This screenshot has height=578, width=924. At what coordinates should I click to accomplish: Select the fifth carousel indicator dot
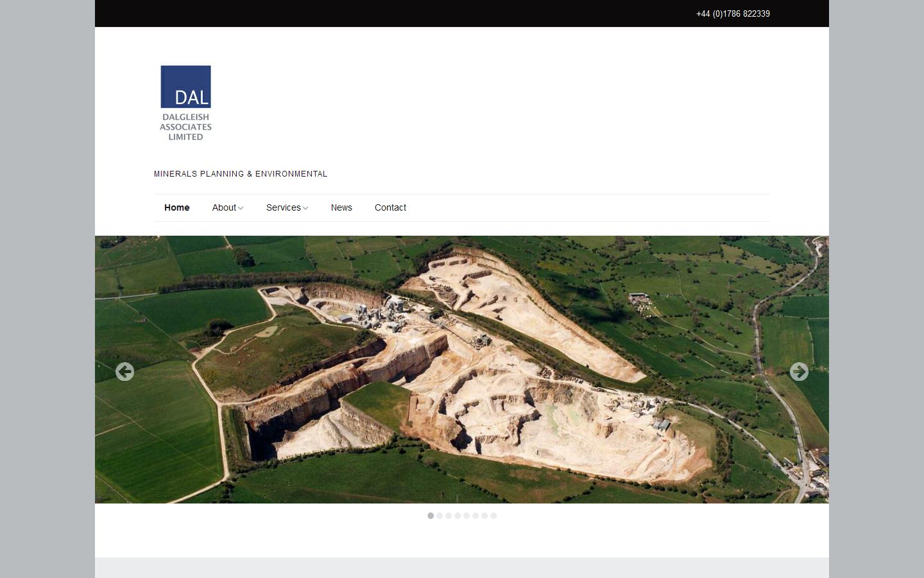click(x=466, y=516)
